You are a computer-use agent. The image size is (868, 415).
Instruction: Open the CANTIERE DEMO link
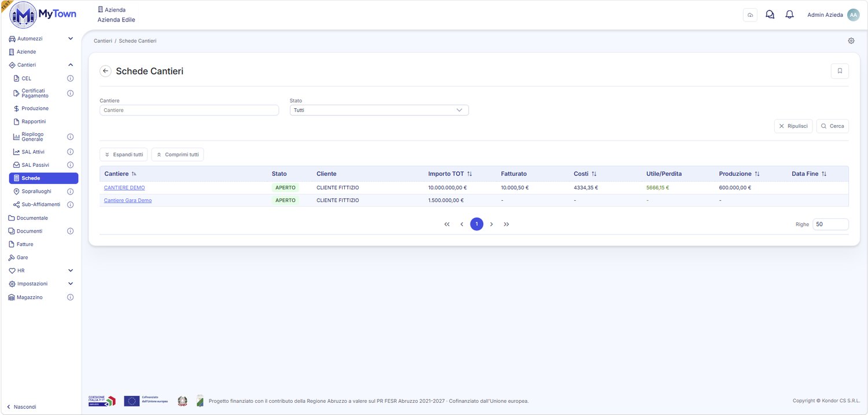coord(124,188)
